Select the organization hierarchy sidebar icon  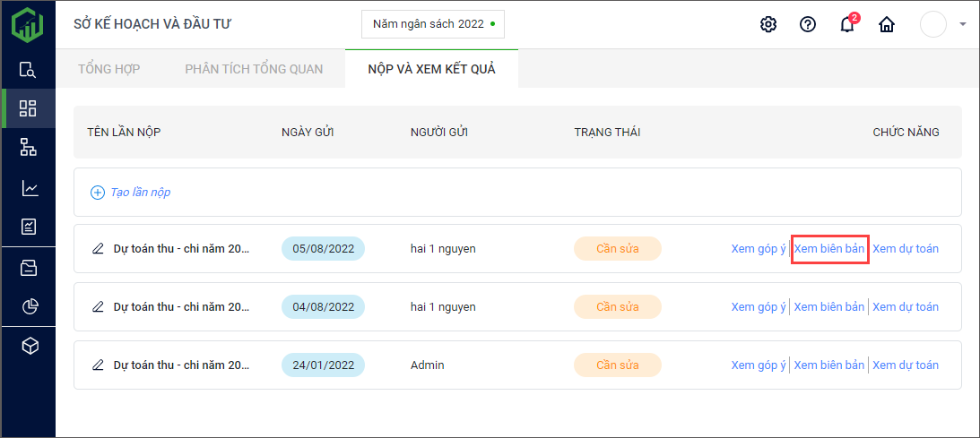click(x=28, y=148)
